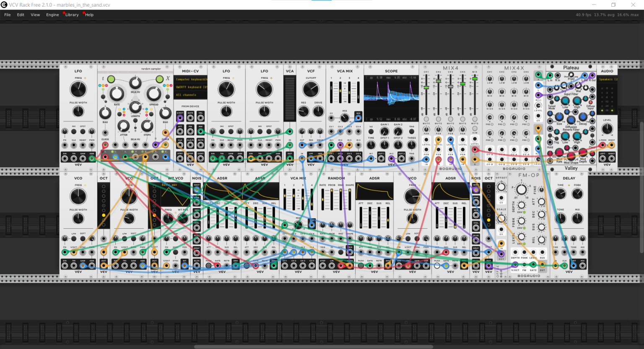Click the MIDI-CV GATE output port
The width and height of the screenshot is (644, 349).
(x=190, y=118)
